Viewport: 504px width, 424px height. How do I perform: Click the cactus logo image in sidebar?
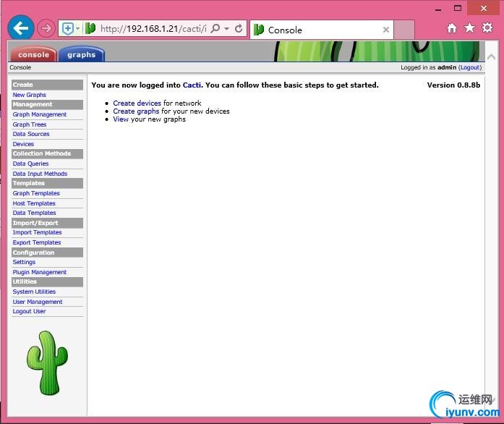47,363
